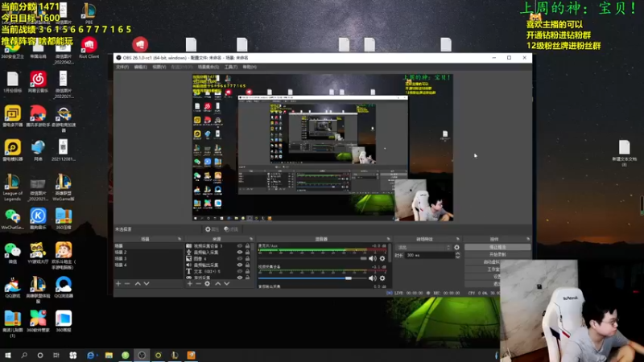Click the Start Recording button

[497, 254]
